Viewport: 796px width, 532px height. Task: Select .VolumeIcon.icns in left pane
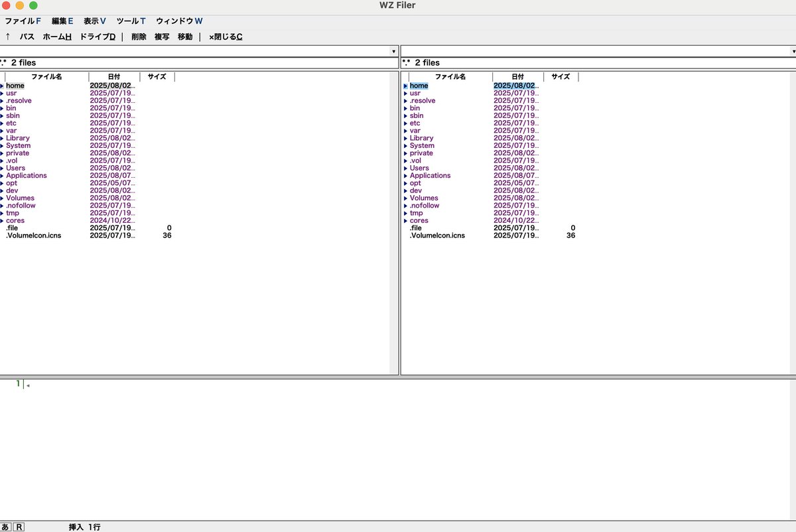click(x=34, y=235)
